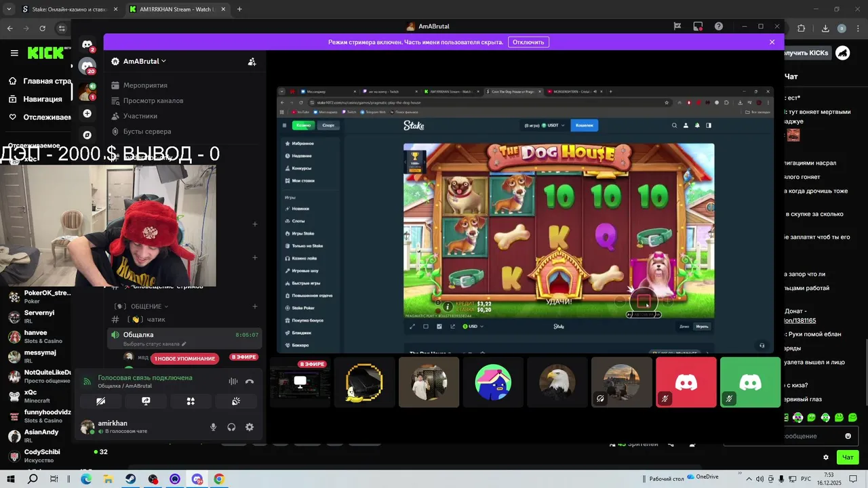The image size is (868, 488).
Task: Select the red Discord avatar participant tile
Action: tap(686, 382)
